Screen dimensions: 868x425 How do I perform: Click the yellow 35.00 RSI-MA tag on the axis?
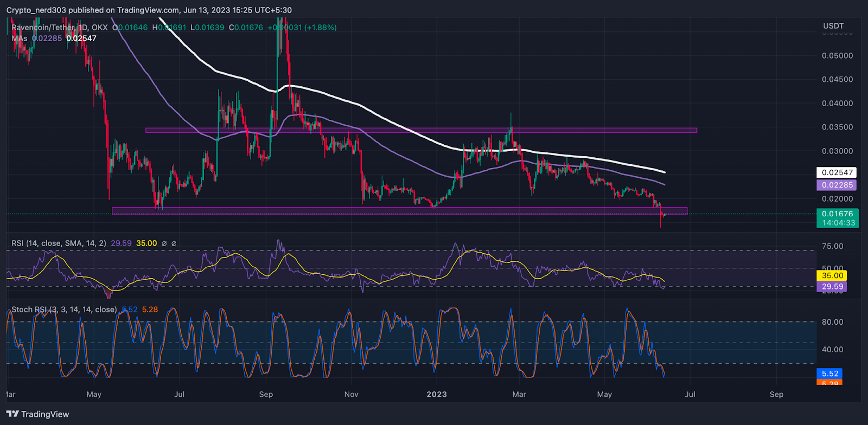coord(832,275)
